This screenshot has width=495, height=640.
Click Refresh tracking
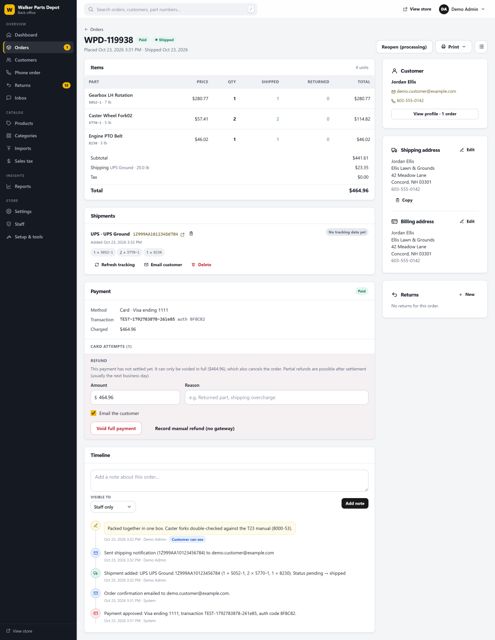tap(114, 264)
